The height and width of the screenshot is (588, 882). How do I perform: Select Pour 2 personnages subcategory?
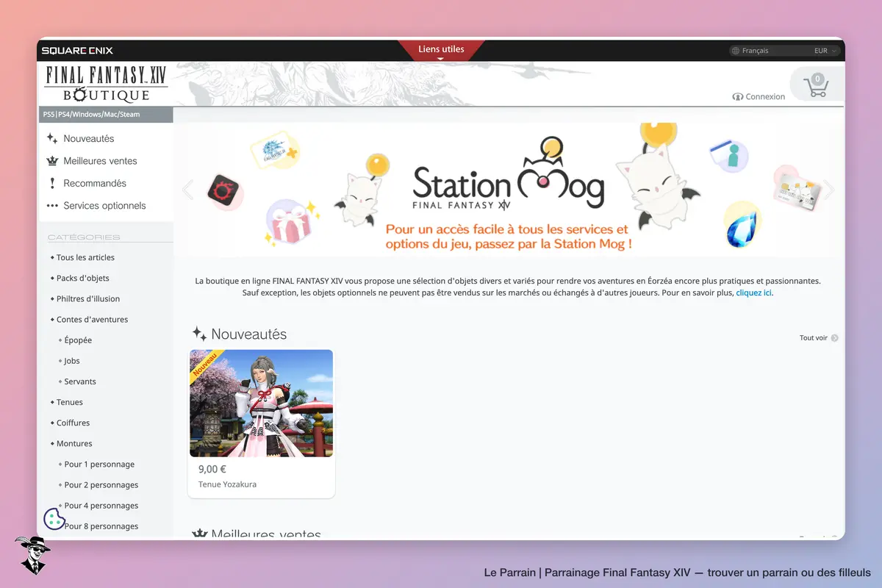101,485
